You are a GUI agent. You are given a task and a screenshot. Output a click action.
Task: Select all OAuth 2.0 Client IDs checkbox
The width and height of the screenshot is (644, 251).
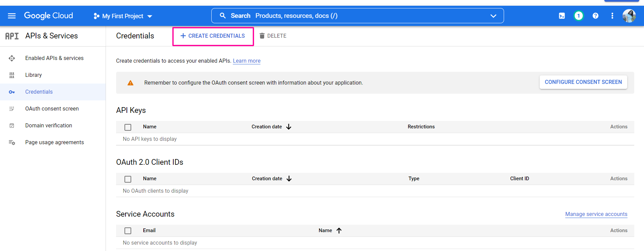pyautogui.click(x=128, y=179)
